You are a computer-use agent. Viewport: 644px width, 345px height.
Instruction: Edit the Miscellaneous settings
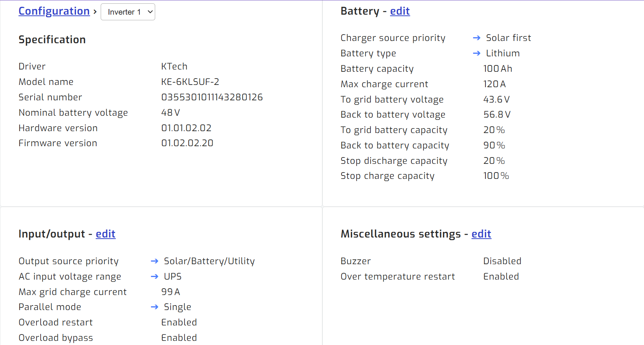tap(481, 233)
